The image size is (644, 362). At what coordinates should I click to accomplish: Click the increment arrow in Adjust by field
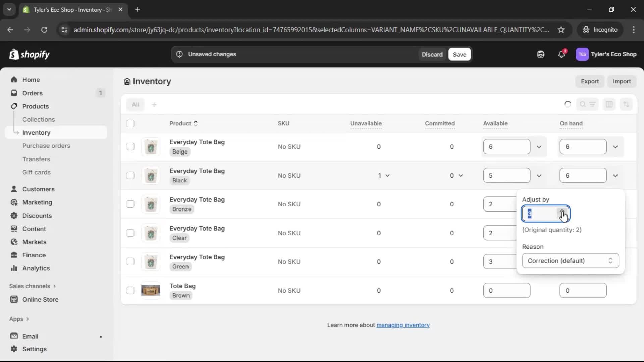(x=562, y=211)
